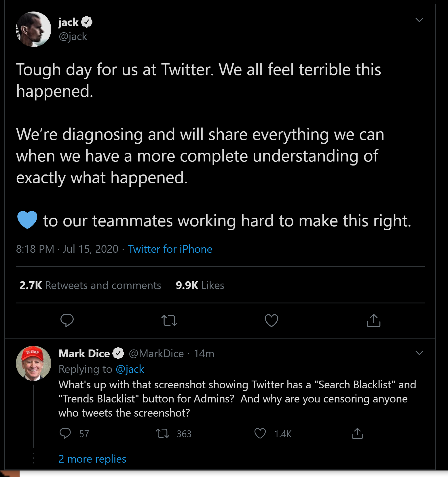This screenshot has height=477, width=448.
Task: View 9.9K Likes list
Action: click(x=200, y=285)
